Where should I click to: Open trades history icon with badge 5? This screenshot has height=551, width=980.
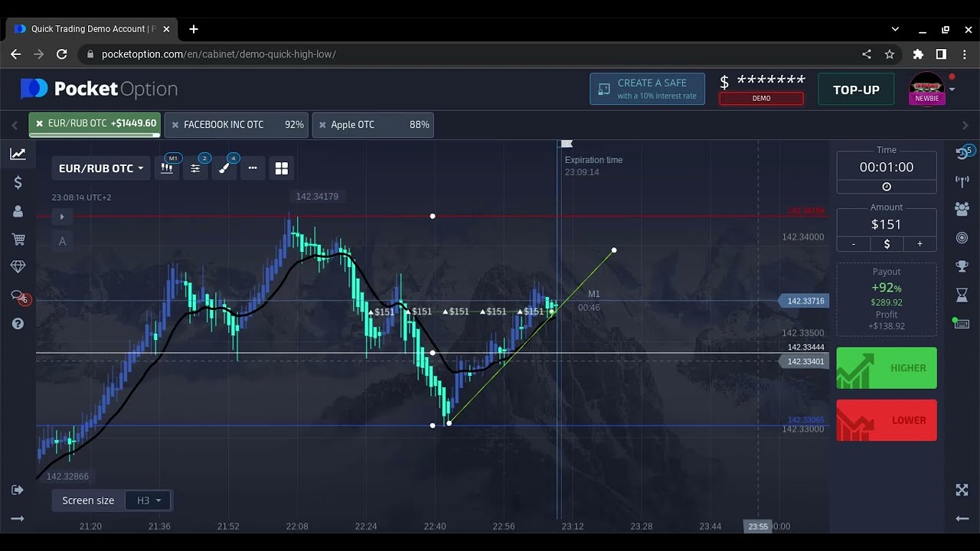[963, 152]
